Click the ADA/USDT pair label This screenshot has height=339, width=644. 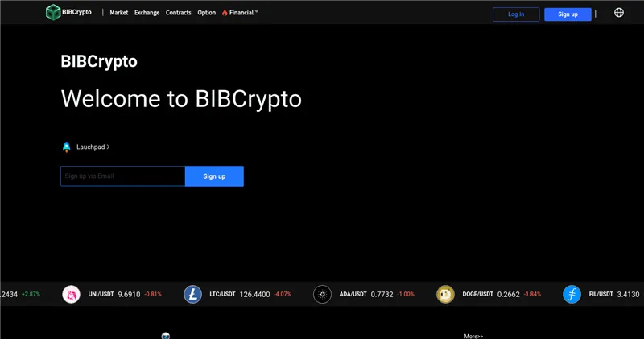[353, 294]
